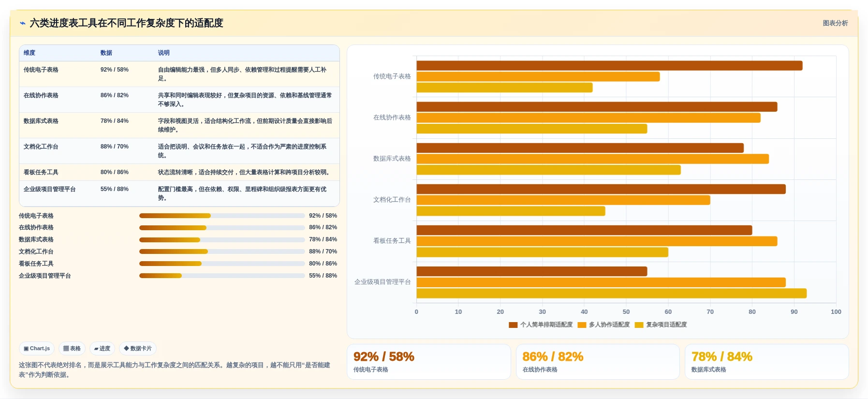The width and height of the screenshot is (868, 399).
Task: Click 企业级项目管理平台 dark orange bar in chart
Action: (x=531, y=271)
